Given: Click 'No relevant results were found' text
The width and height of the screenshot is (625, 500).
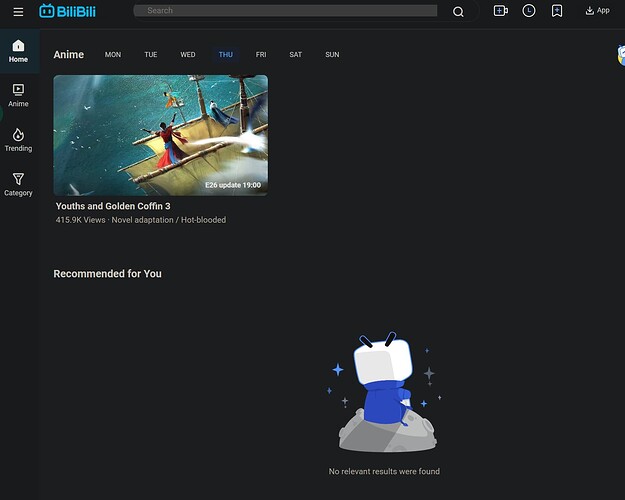Looking at the screenshot, I should click(x=384, y=471).
